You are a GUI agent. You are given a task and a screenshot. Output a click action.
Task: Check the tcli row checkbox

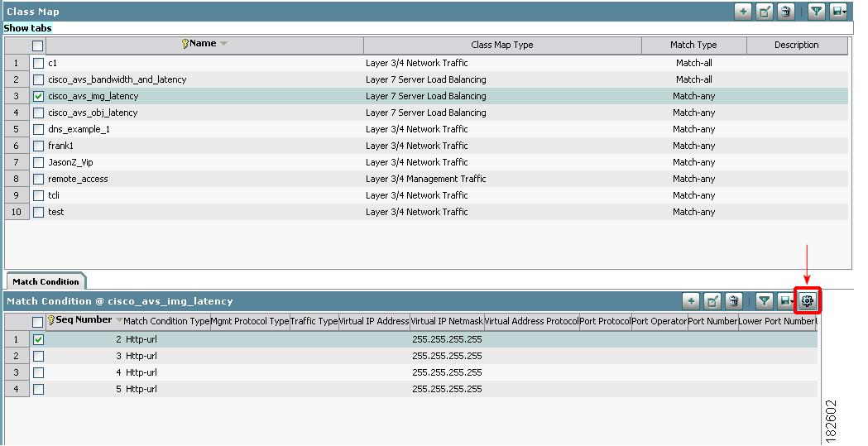(x=38, y=195)
